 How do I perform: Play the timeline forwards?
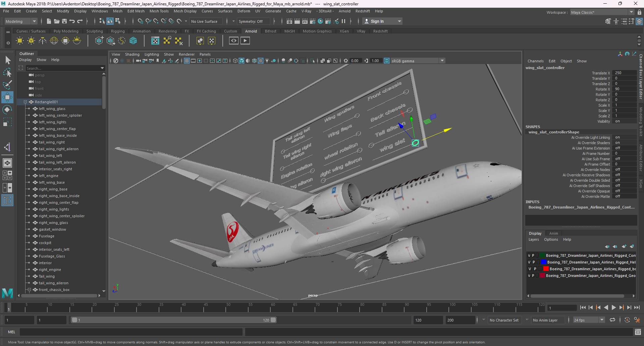613,307
